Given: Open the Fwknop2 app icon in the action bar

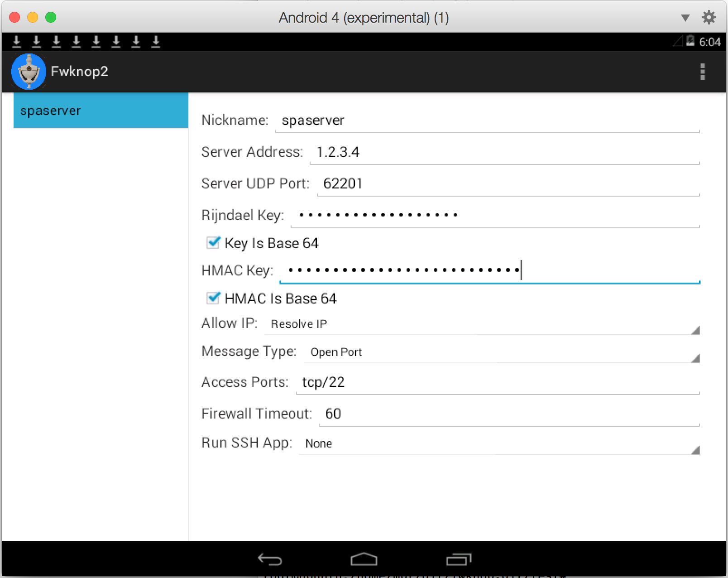Looking at the screenshot, I should [29, 71].
